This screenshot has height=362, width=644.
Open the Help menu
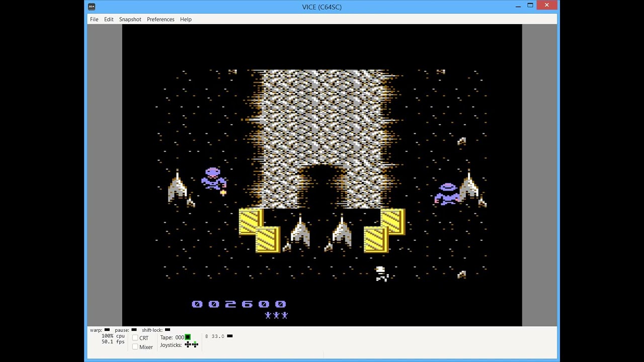click(x=186, y=19)
